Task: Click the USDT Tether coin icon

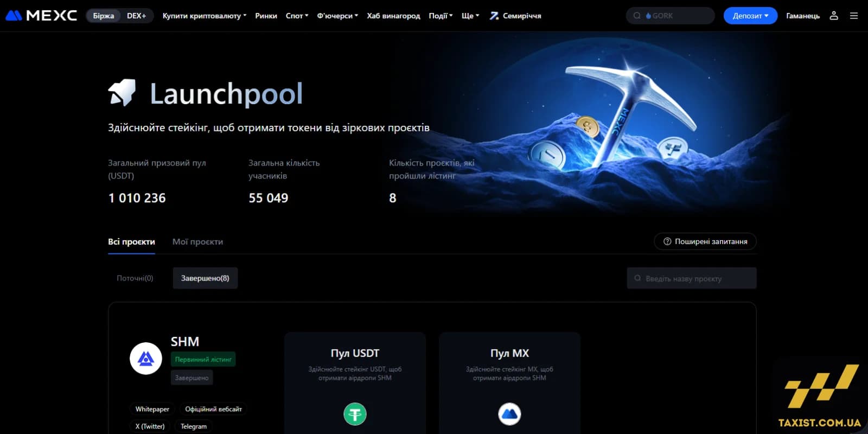Action: 355,414
